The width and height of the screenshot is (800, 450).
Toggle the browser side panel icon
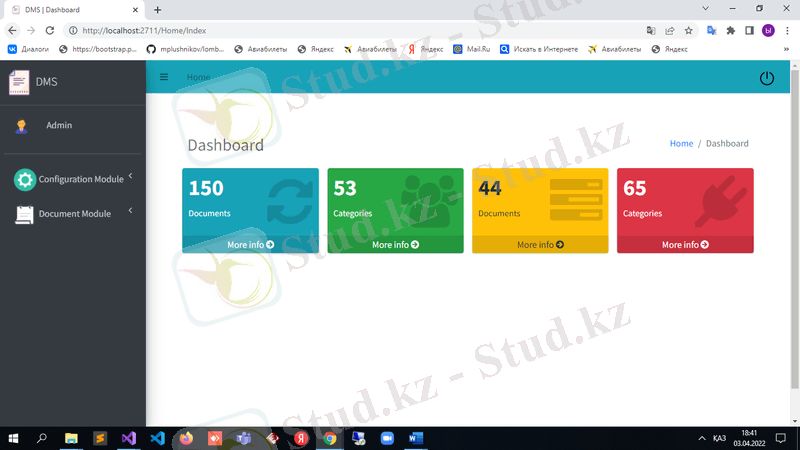pyautogui.click(x=749, y=31)
